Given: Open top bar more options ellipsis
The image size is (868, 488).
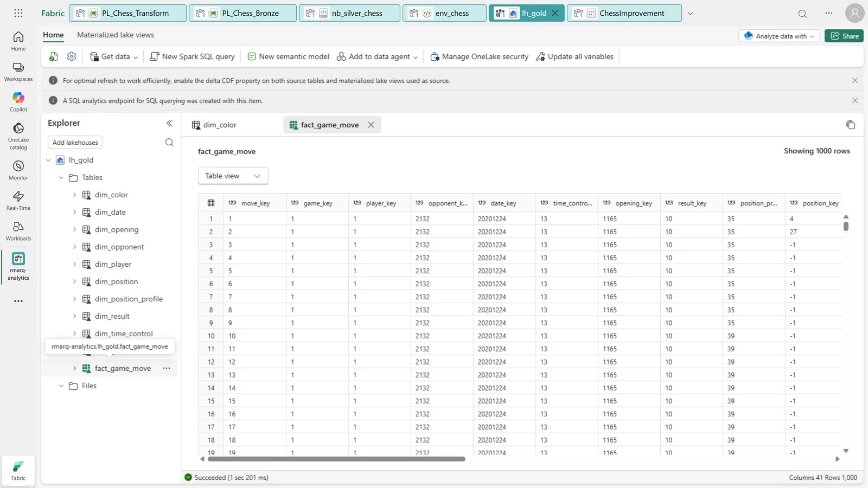Looking at the screenshot, I should point(829,13).
